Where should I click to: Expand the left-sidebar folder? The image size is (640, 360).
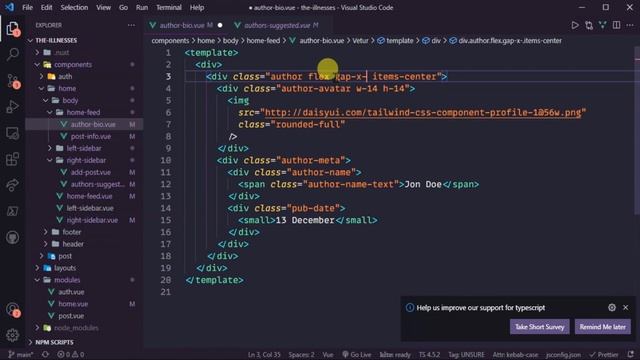tap(49, 148)
